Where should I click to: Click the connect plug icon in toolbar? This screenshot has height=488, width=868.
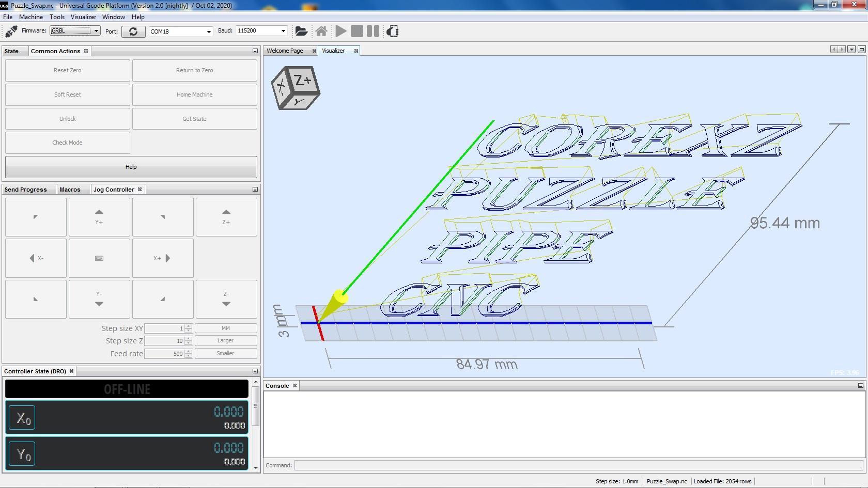(x=11, y=32)
